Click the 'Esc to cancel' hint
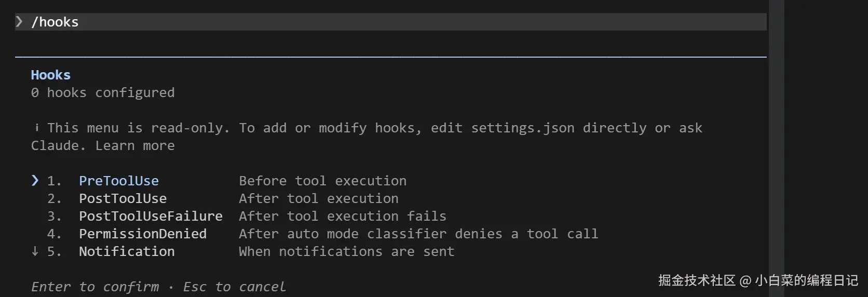Viewport: 868px width, 297px height. click(234, 287)
